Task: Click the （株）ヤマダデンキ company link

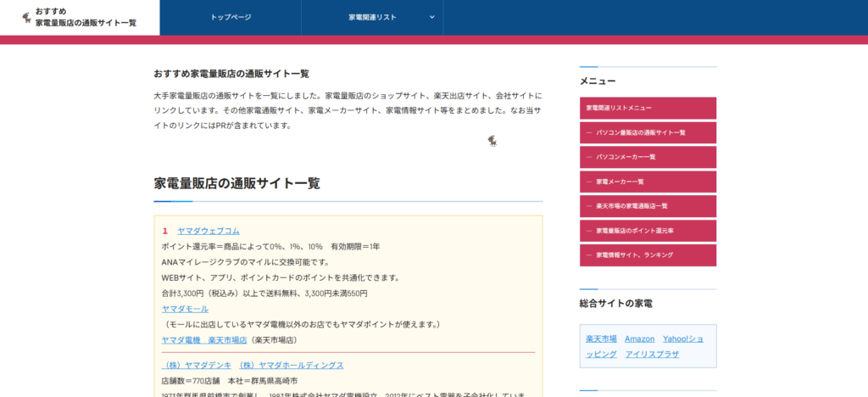Action: (192, 365)
